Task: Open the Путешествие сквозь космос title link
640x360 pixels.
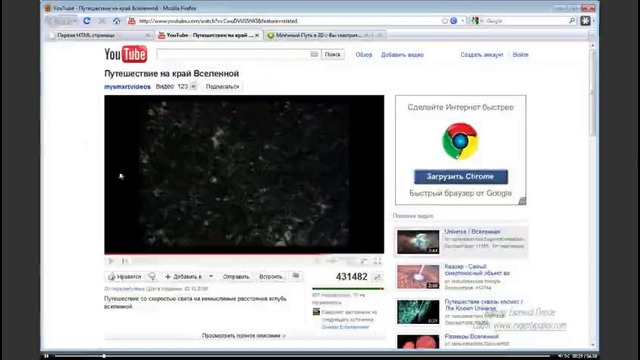Action: pos(484,305)
